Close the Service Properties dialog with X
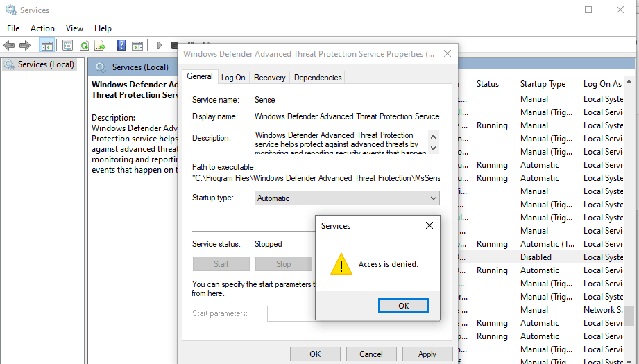This screenshot has height=364, width=639. pos(447,54)
